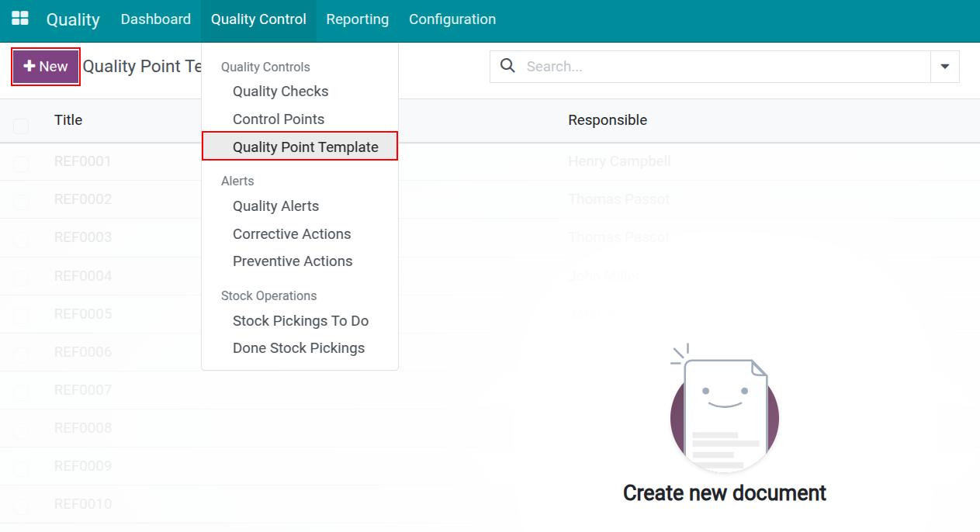Check the REF0007 row checkbox

coord(21,392)
